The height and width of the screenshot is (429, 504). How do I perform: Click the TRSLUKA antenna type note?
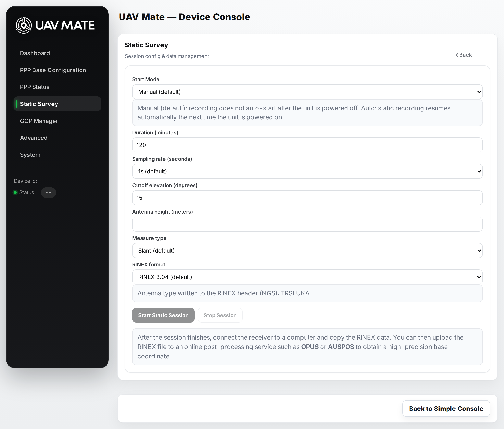point(307,293)
